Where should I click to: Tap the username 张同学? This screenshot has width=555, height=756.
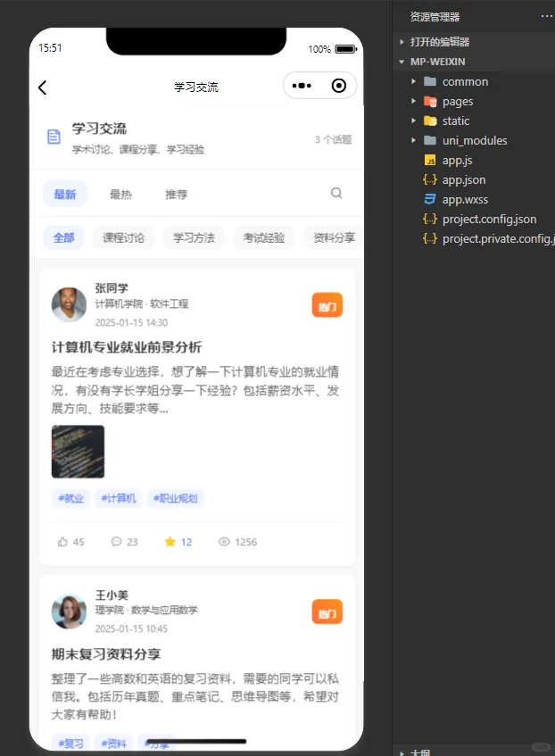coord(112,287)
